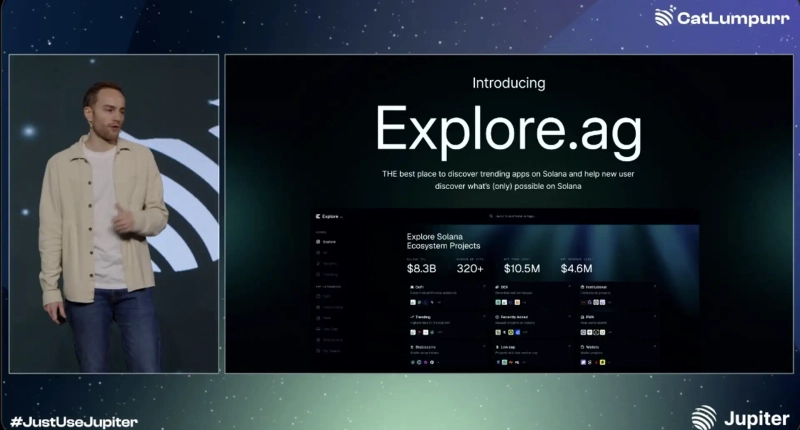Select Explore in the left sidebar
The width and height of the screenshot is (800, 430).
[328, 242]
